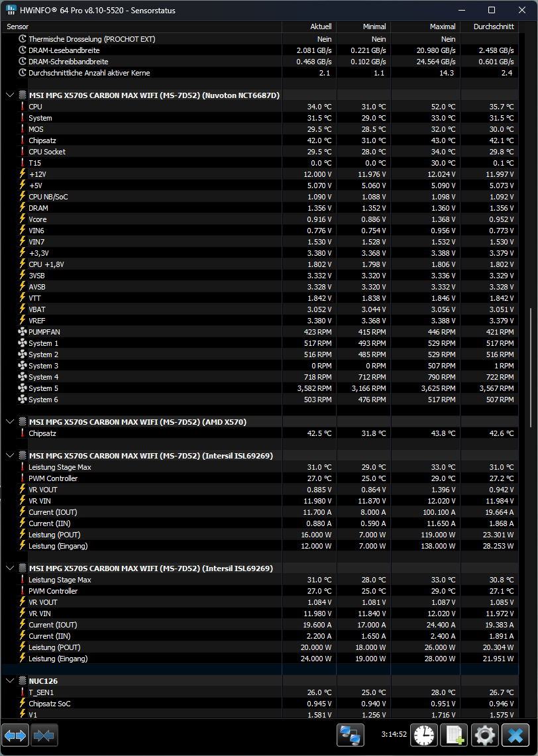Image resolution: width=538 pixels, height=756 pixels.
Task: Start logging with the sheet plus icon
Action: pyautogui.click(x=454, y=735)
